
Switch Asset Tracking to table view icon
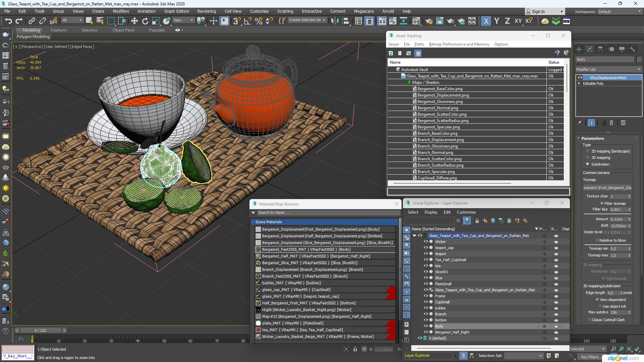pos(418,53)
